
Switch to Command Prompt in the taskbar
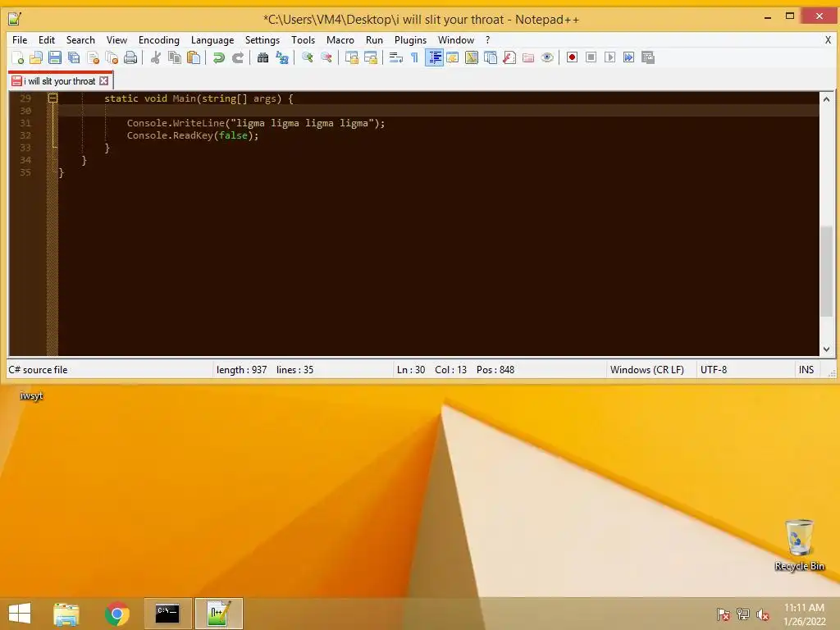167,614
